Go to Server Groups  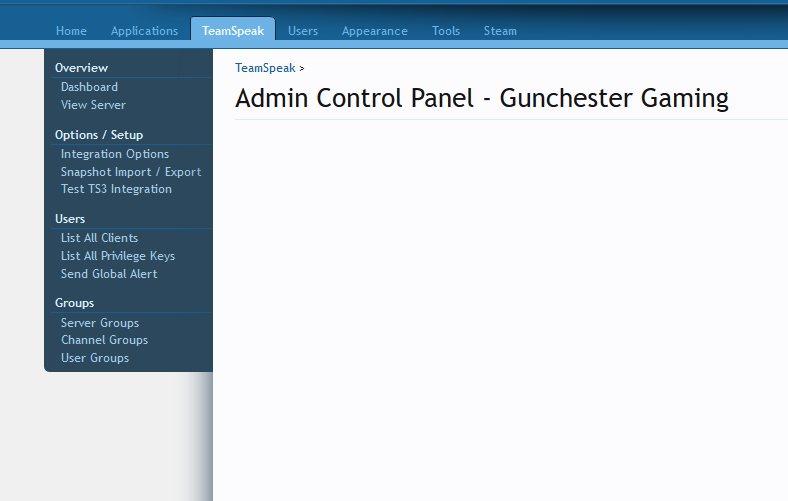[x=100, y=323]
